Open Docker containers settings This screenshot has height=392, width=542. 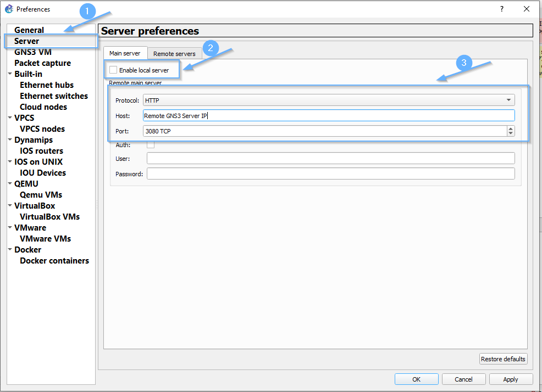[x=54, y=261]
